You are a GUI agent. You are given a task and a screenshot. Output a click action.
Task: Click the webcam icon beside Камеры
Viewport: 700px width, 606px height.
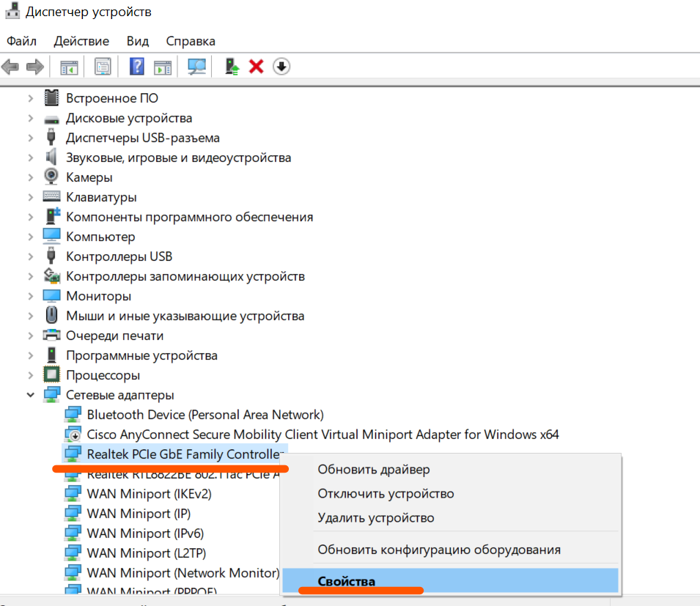(51, 177)
